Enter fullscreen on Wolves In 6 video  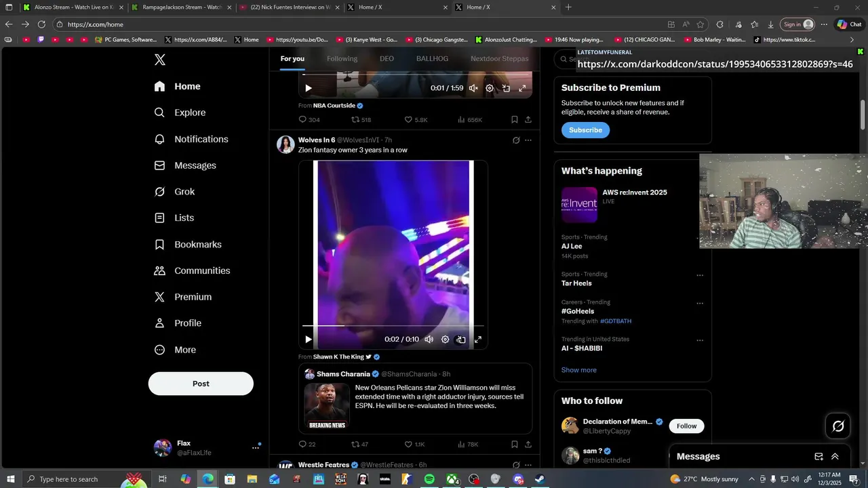pos(477,340)
